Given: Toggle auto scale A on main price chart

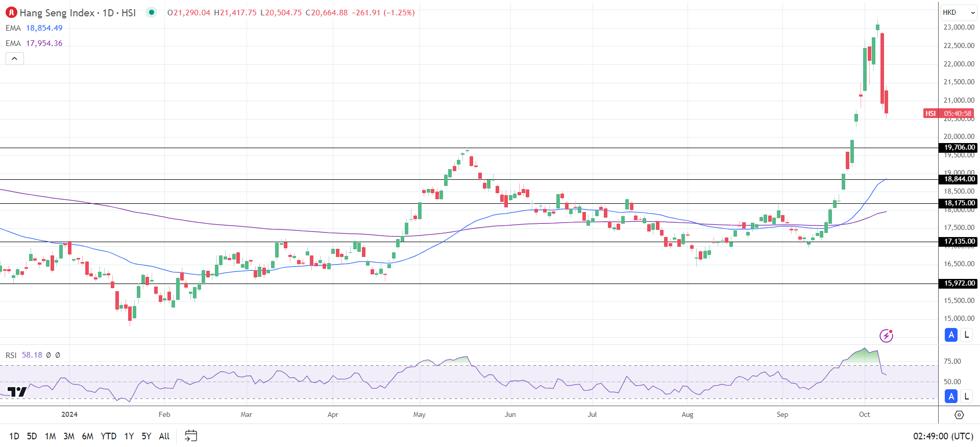Looking at the screenshot, I should (x=951, y=335).
